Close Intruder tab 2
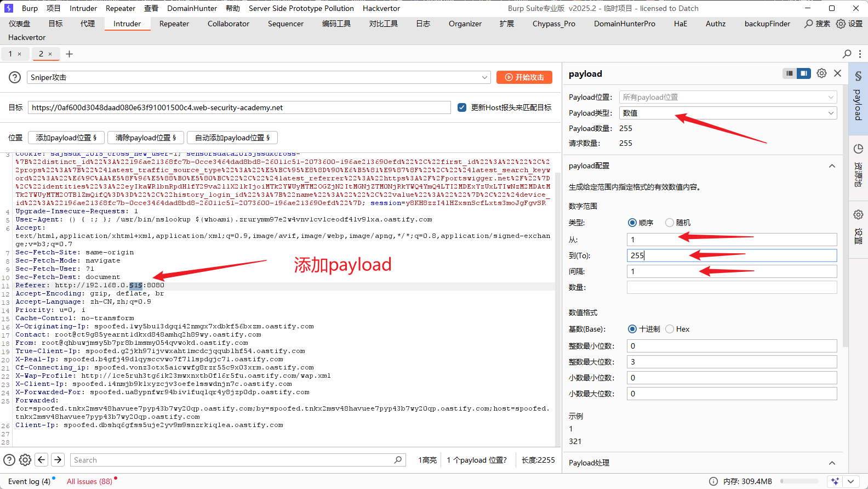The height and width of the screenshot is (489, 868). (x=50, y=54)
